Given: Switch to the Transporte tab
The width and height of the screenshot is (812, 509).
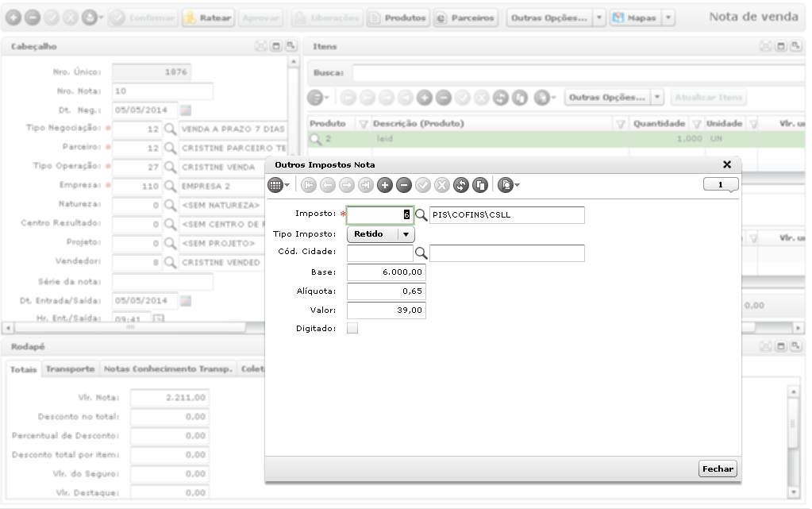Looking at the screenshot, I should point(70,369).
